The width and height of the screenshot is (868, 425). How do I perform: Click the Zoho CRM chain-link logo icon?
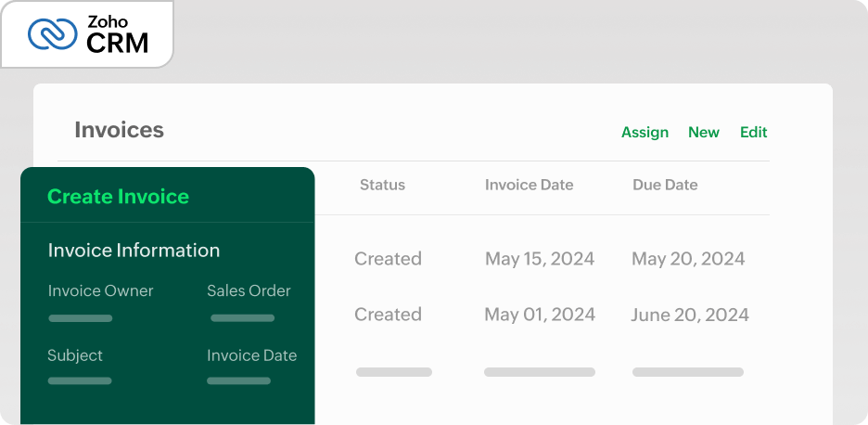[x=53, y=34]
